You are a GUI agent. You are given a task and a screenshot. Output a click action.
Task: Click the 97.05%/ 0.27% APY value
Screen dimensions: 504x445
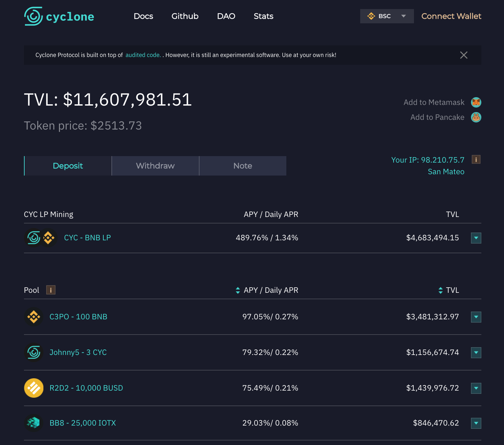[270, 317]
